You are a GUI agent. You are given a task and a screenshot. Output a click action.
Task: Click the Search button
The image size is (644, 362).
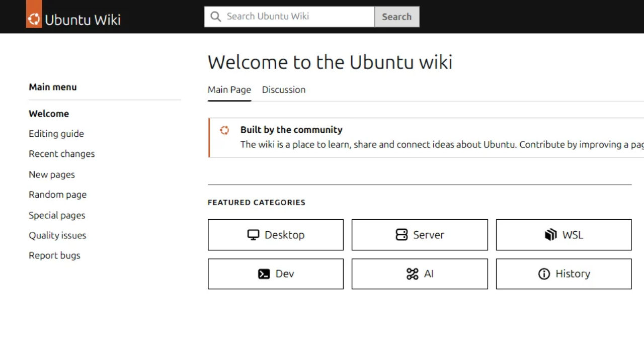click(397, 17)
